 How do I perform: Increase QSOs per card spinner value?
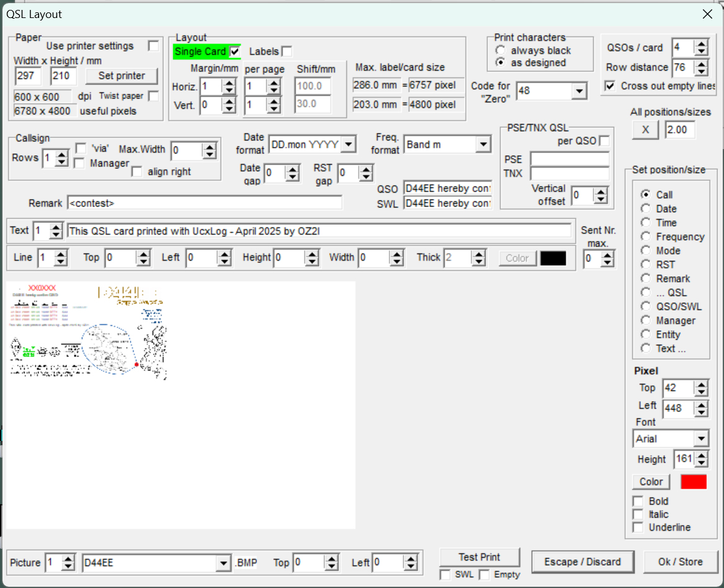701,44
